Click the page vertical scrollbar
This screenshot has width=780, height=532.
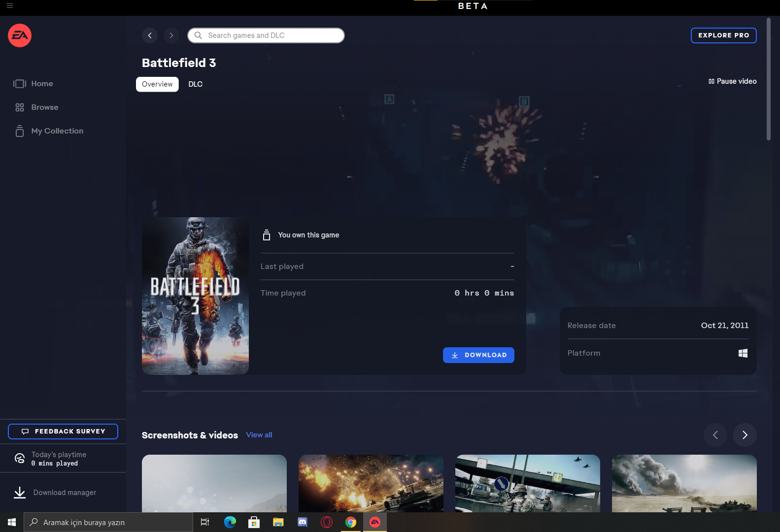tap(769, 79)
